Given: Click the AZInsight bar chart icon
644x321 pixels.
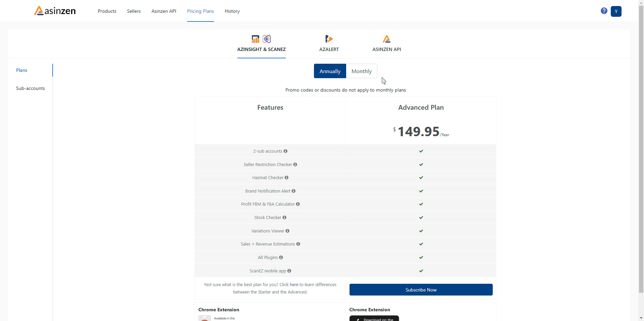Looking at the screenshot, I should [x=256, y=39].
